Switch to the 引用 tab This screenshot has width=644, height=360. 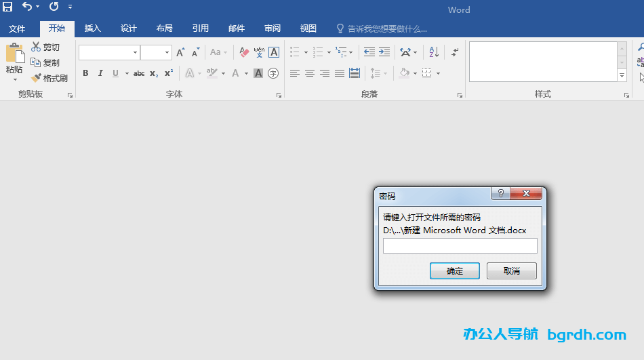coord(201,28)
